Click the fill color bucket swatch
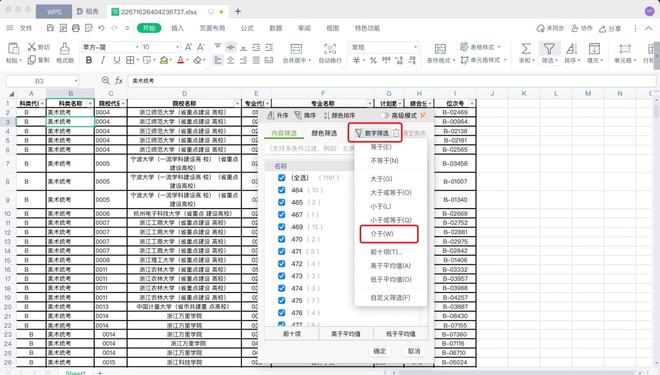Screen dimensions: 660x375 164,60
